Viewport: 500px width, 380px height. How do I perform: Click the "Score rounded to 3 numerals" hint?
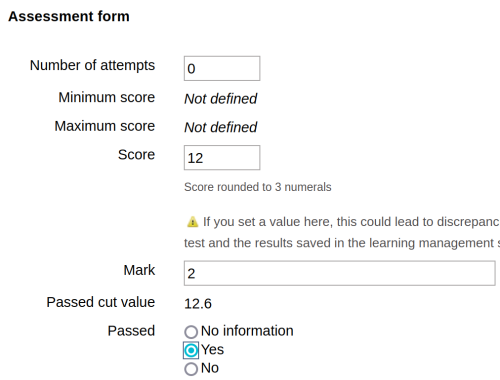[x=258, y=187]
